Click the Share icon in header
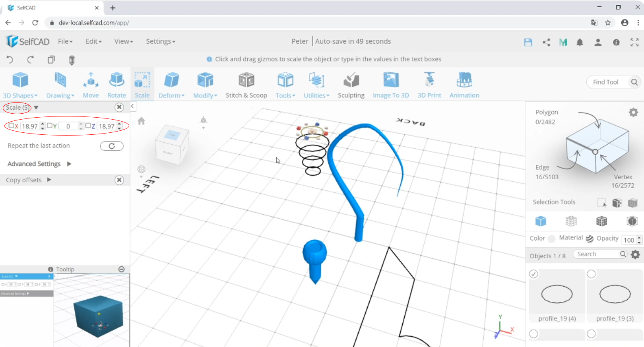The width and height of the screenshot is (644, 347). [546, 42]
